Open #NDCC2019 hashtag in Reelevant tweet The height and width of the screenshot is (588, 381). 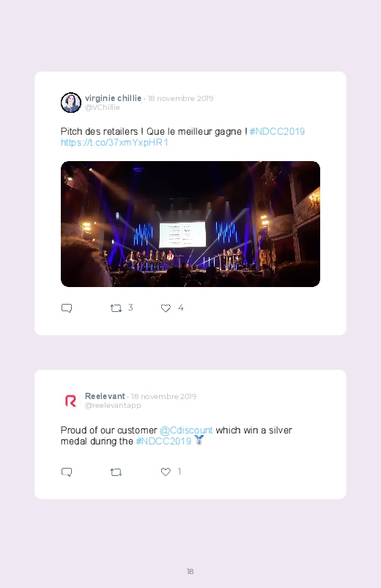(163, 442)
